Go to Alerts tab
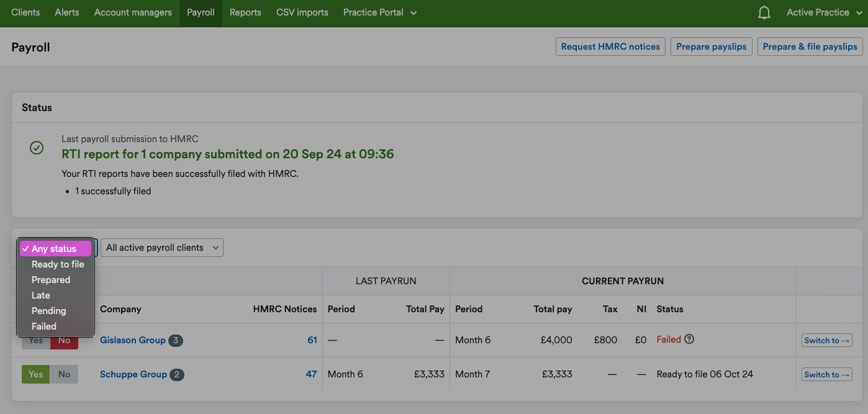 coord(67,12)
